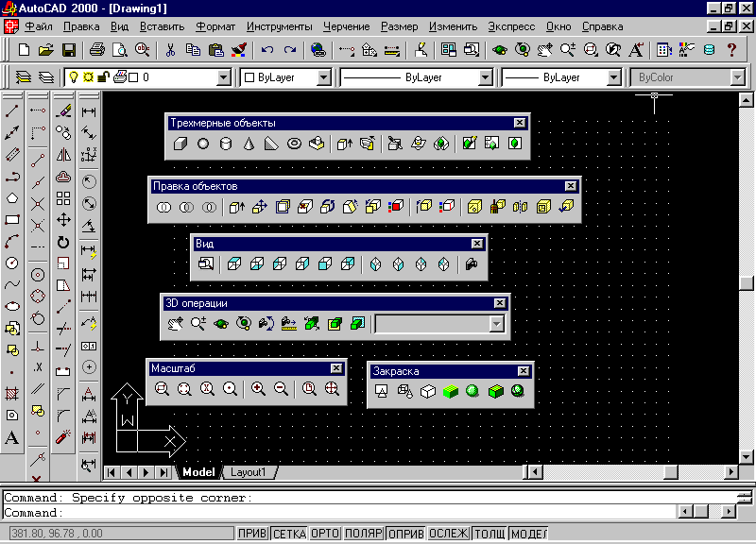Select the Rotate tool in modify toolbar
Image resolution: width=756 pixels, height=544 pixels.
(x=63, y=242)
